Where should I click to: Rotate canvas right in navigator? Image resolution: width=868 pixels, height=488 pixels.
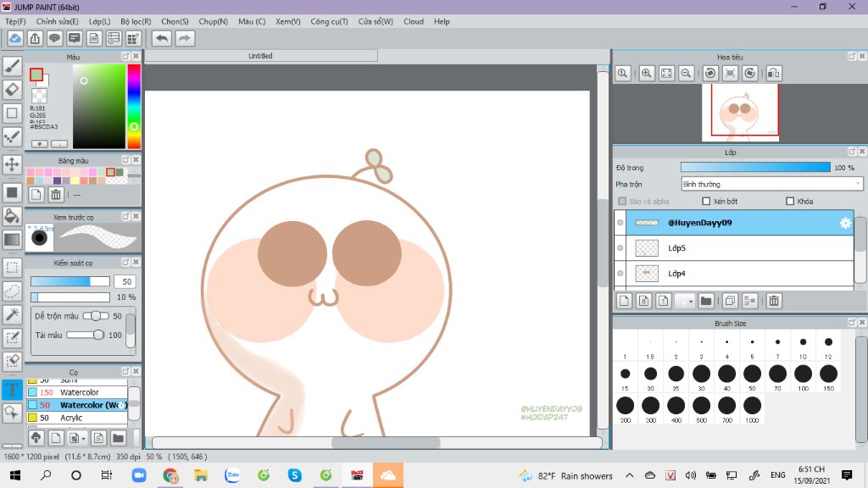point(749,73)
